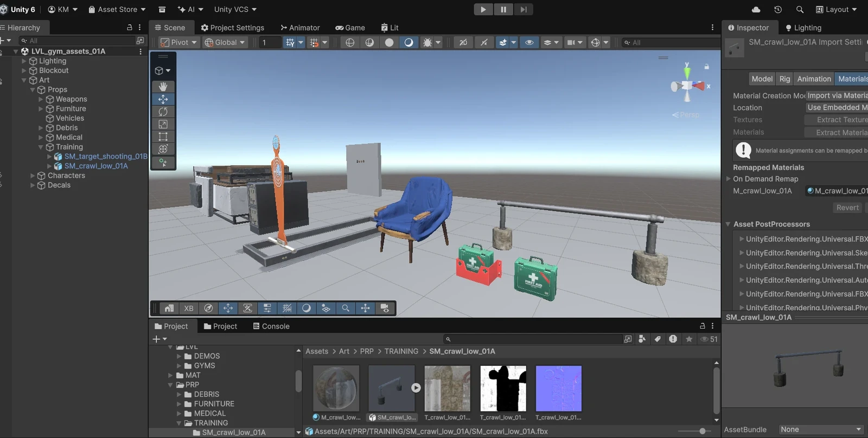Toggle hidden packages eye showing 51
The image size is (868, 438).
click(709, 339)
